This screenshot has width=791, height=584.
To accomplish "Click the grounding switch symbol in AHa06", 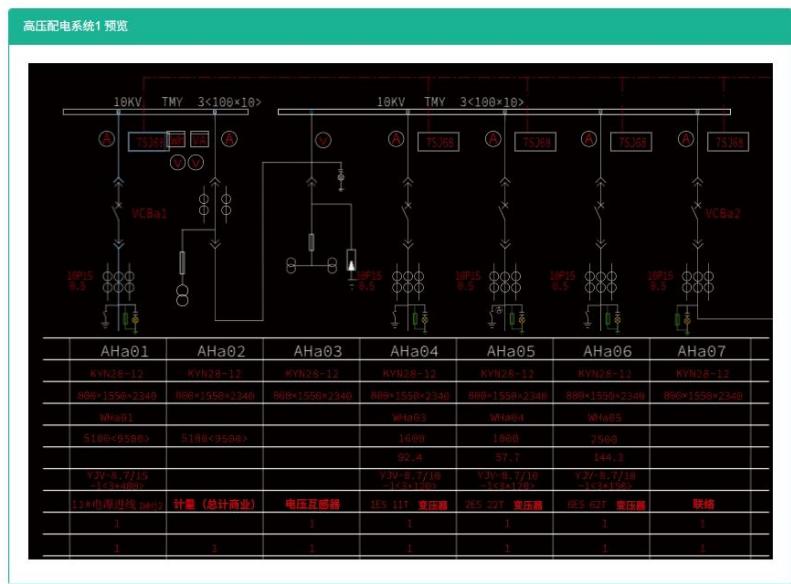I will coord(586,320).
